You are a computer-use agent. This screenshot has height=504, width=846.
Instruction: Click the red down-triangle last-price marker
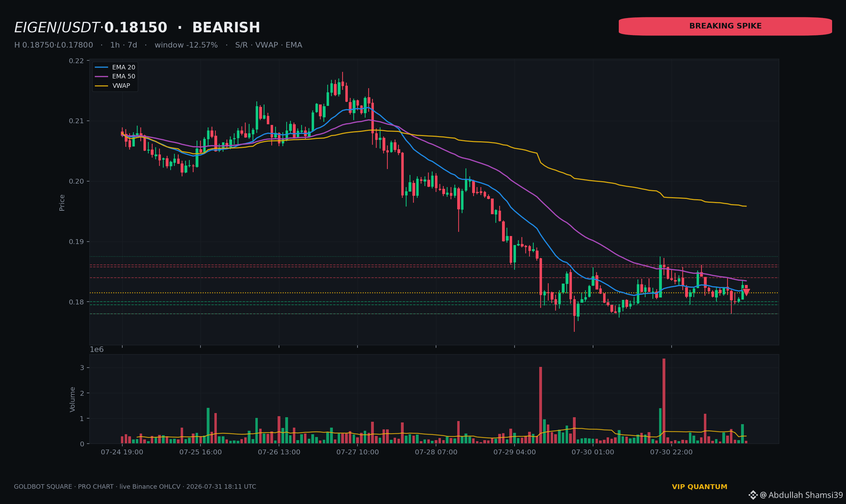(746, 292)
